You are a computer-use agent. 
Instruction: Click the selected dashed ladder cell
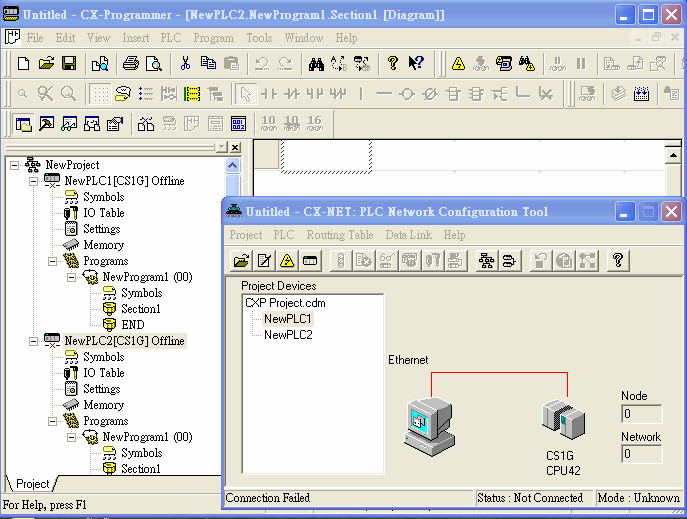[326, 157]
